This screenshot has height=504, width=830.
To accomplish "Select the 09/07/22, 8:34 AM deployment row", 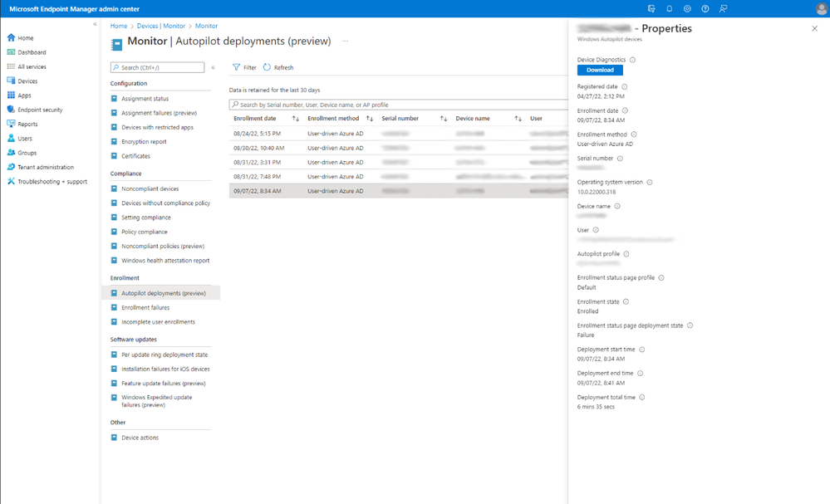I will 399,191.
